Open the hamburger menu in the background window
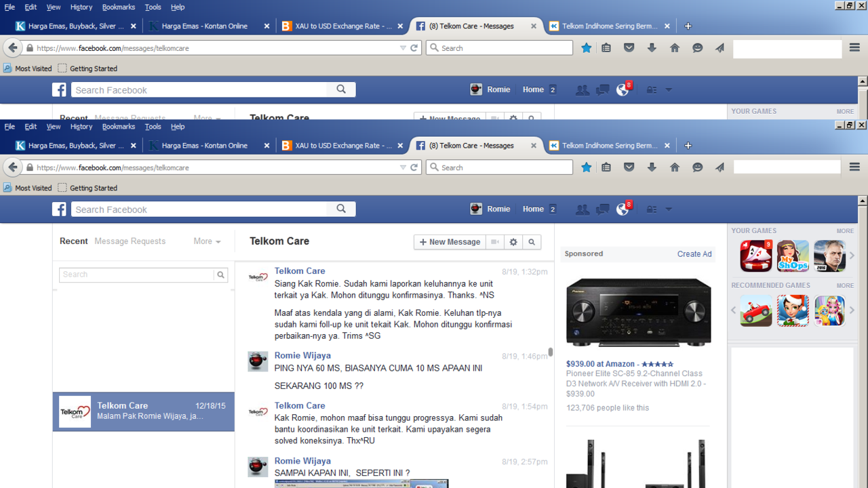Image resolution: width=868 pixels, height=488 pixels. pos(854,47)
